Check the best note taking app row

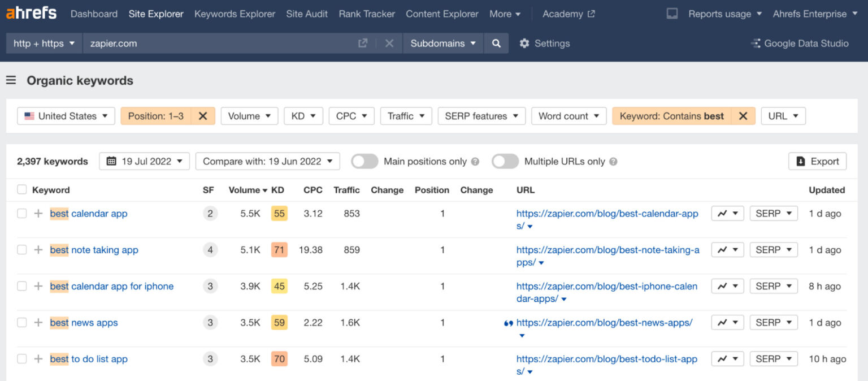(21, 250)
